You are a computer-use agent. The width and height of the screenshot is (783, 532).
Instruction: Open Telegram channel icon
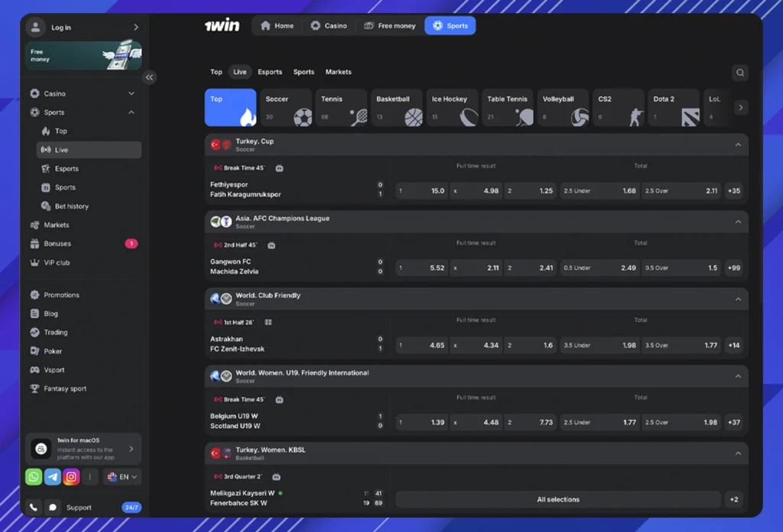[x=53, y=477]
